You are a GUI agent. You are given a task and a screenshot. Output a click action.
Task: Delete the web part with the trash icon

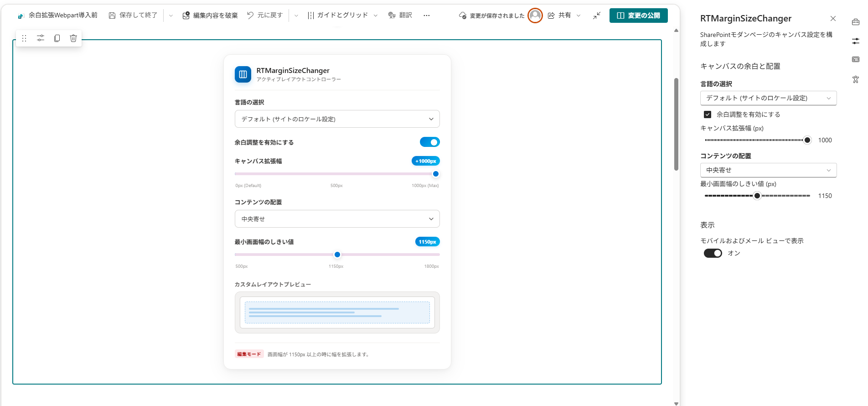[x=73, y=38]
